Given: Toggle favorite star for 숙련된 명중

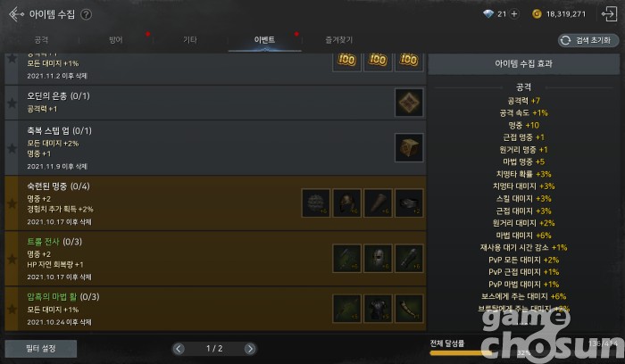Looking at the screenshot, I should 12,203.
